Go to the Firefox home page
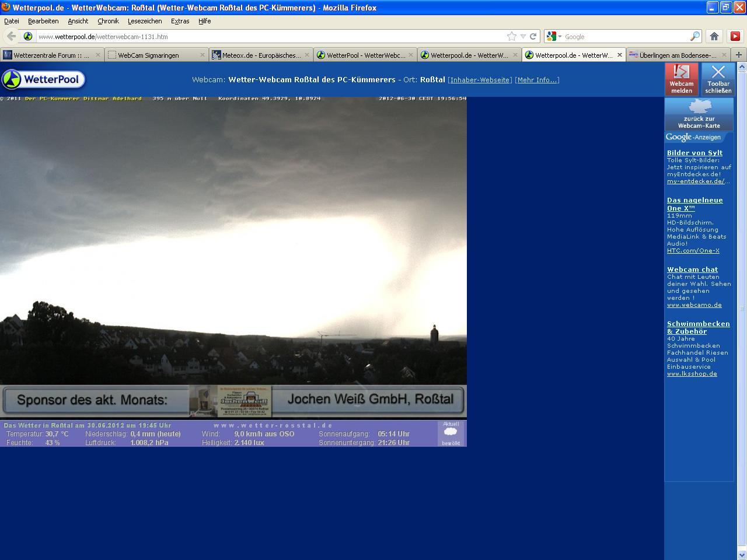Screen dimensions: 747x560 coord(714,36)
